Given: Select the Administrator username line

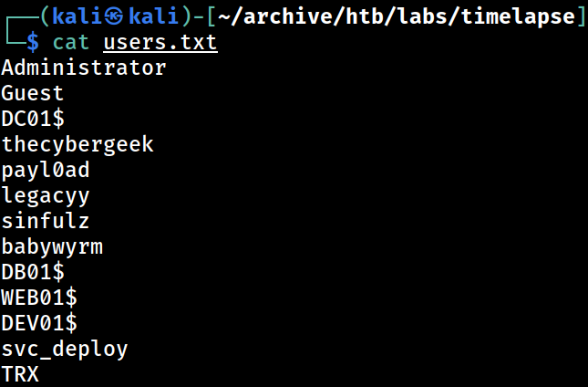Looking at the screenshot, I should (84, 68).
